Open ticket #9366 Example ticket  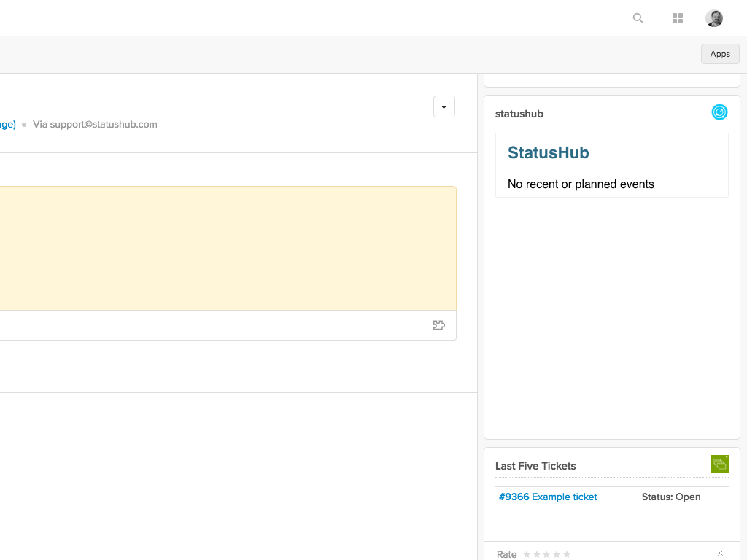coord(548,497)
